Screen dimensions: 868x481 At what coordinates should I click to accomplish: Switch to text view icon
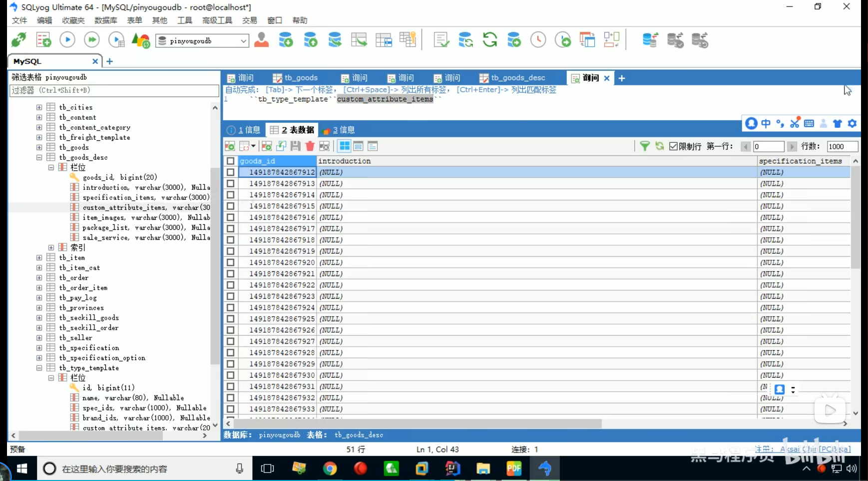click(x=373, y=146)
